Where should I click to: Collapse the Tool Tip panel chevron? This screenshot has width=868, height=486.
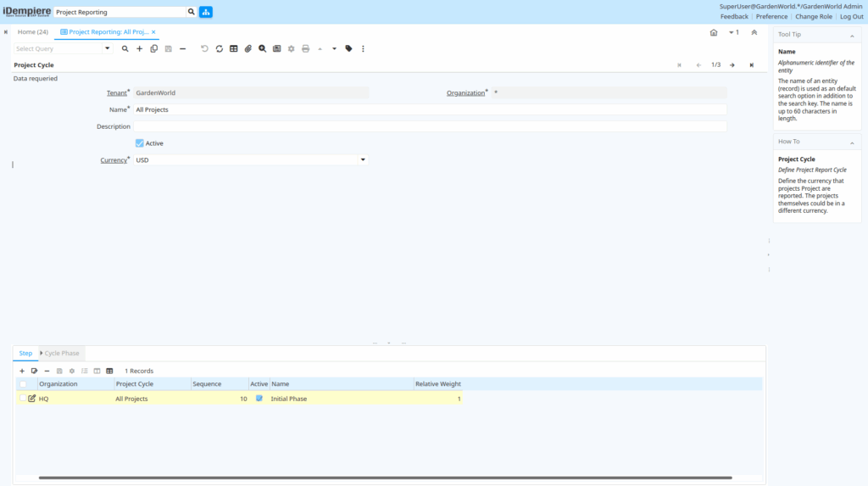[x=852, y=35]
